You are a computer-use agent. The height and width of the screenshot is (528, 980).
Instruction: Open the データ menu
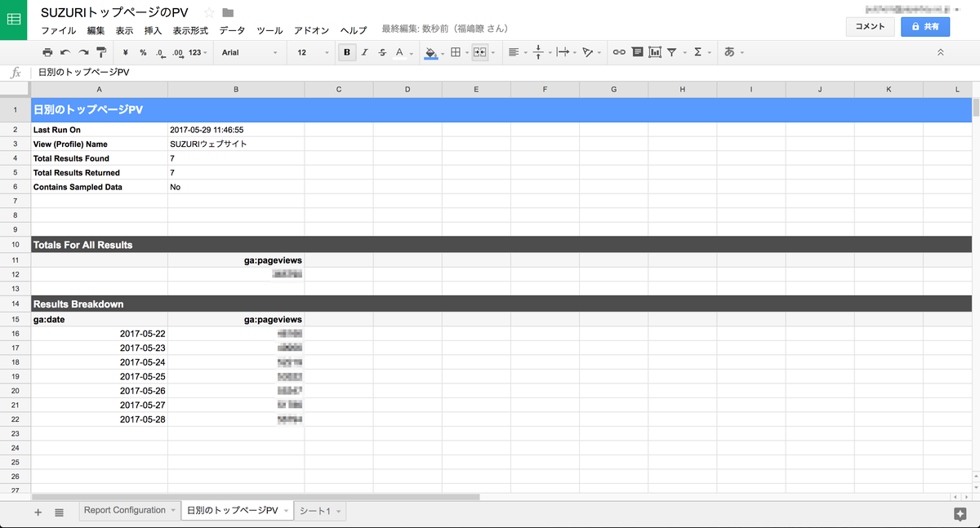(232, 31)
